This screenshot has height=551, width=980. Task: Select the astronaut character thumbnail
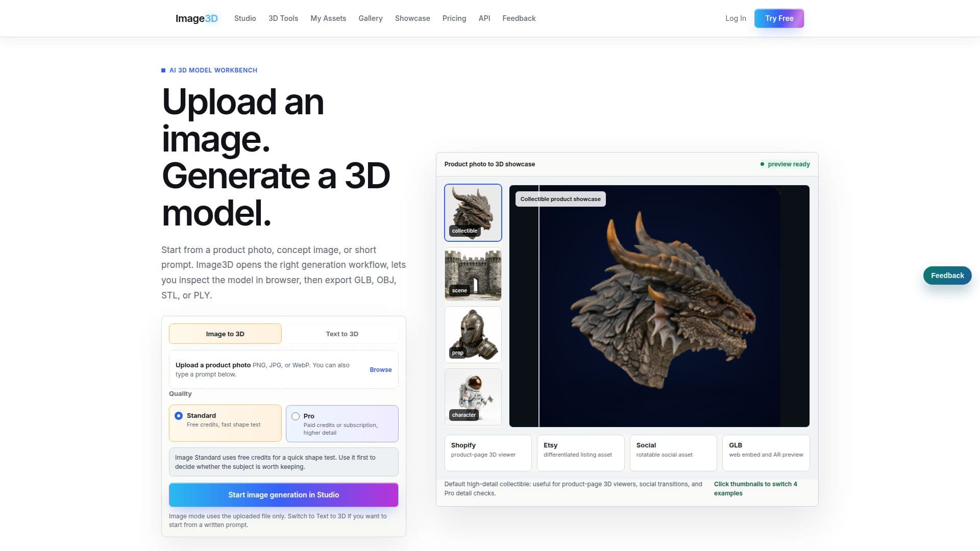[473, 397]
